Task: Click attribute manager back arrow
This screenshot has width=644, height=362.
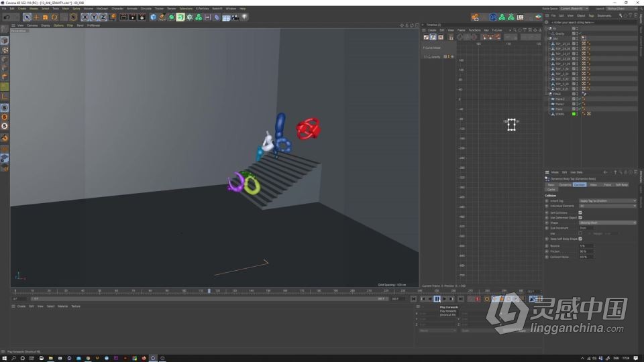Action: tap(605, 172)
